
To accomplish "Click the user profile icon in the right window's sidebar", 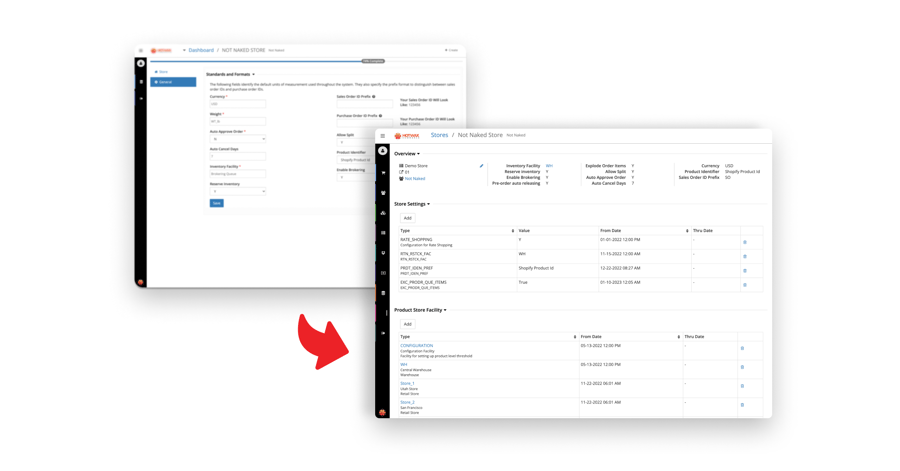I will [x=383, y=151].
